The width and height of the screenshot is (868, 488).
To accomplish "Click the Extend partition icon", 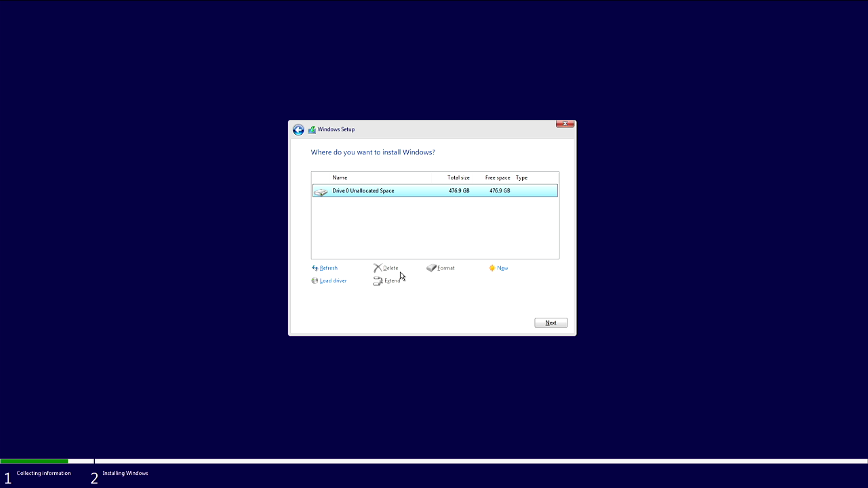I will pyautogui.click(x=377, y=281).
